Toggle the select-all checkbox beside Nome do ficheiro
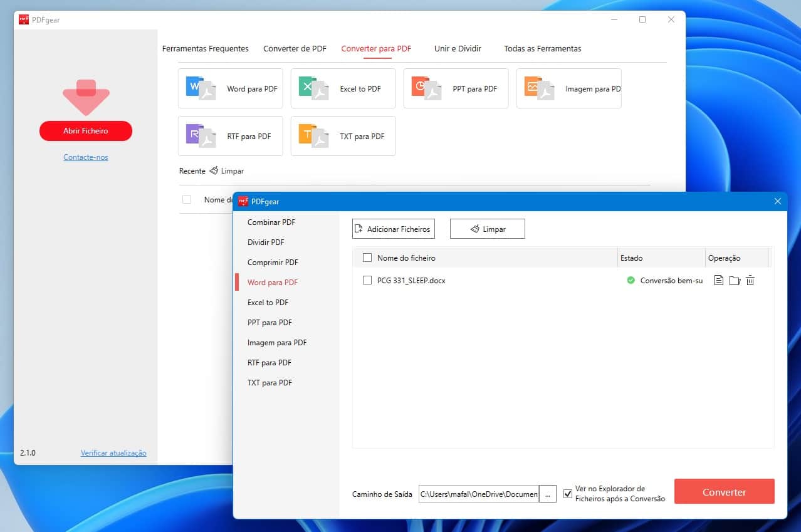This screenshot has height=532, width=801. coord(367,258)
